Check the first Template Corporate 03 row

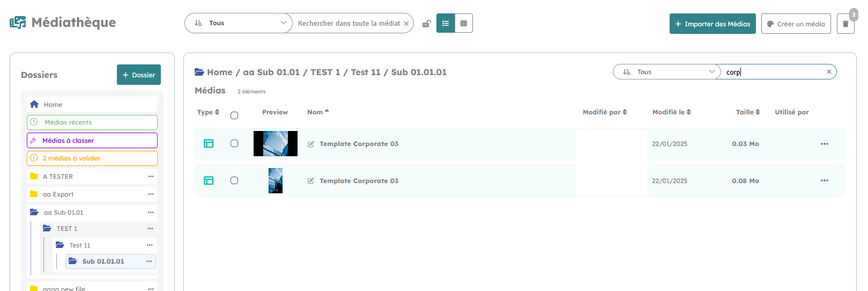tap(234, 143)
